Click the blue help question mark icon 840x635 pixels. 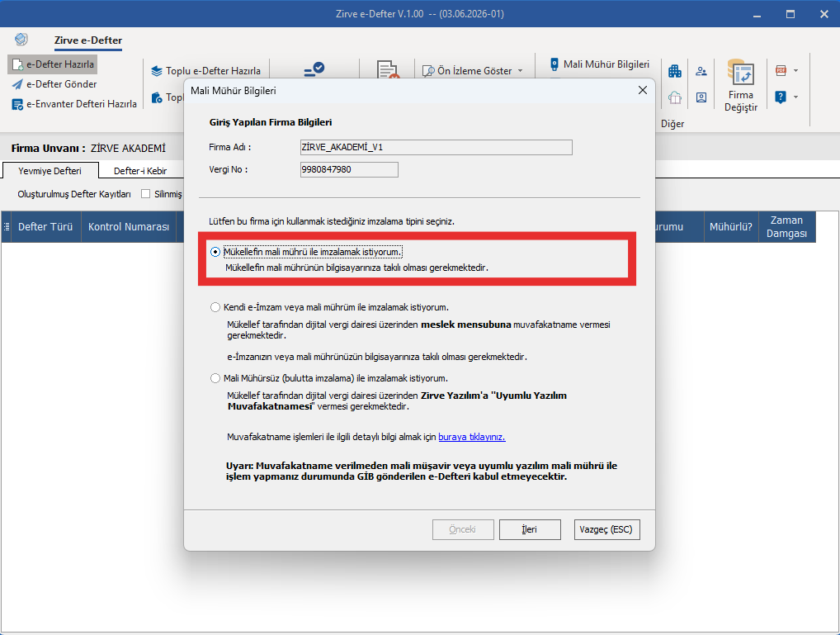point(781,97)
